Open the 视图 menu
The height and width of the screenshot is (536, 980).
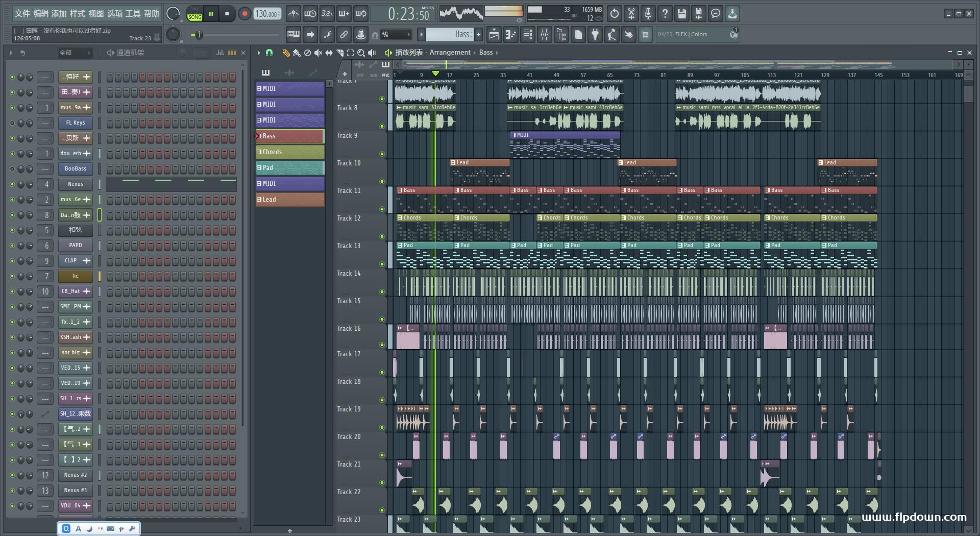(96, 14)
